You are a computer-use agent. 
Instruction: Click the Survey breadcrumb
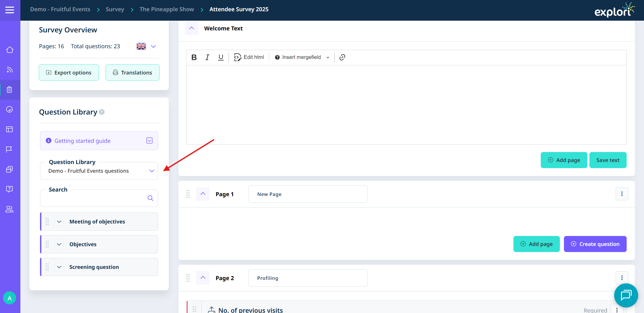pos(115,9)
